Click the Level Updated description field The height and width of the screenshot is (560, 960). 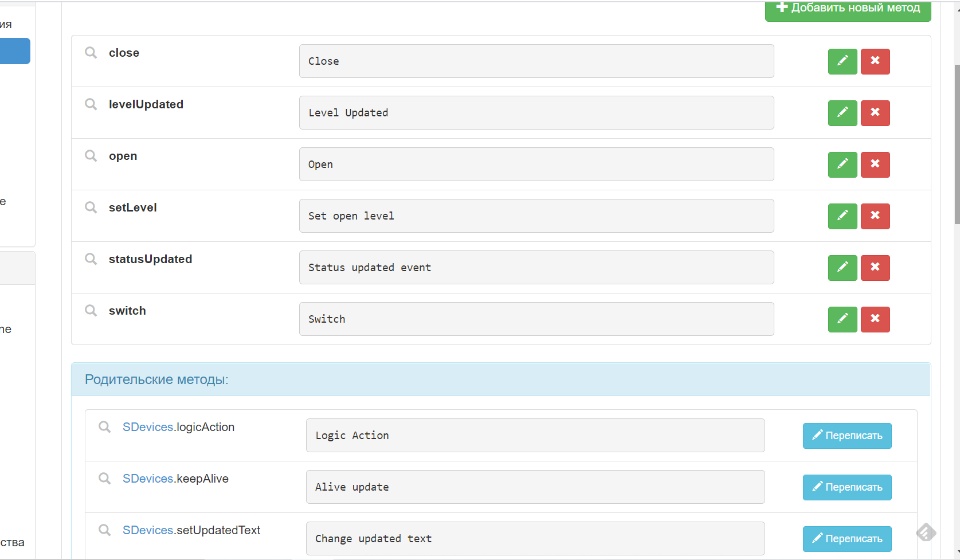(536, 113)
